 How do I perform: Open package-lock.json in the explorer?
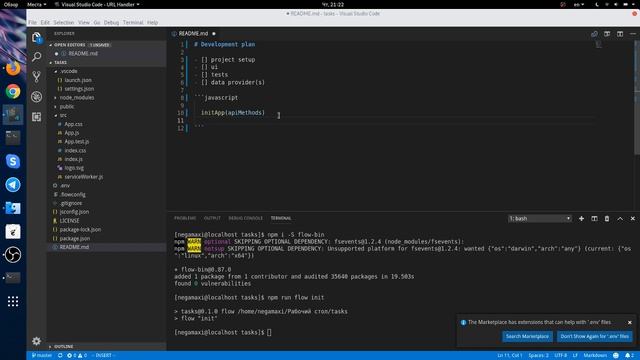[x=80, y=230]
